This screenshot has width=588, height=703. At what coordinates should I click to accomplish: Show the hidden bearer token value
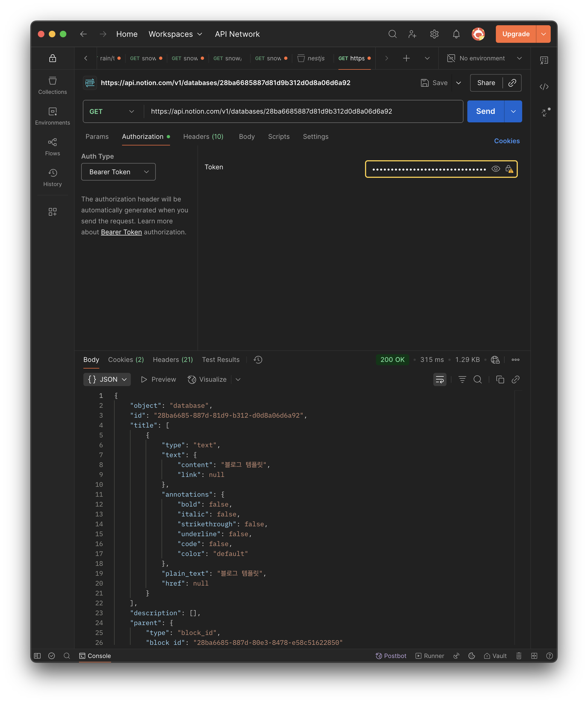(x=496, y=169)
